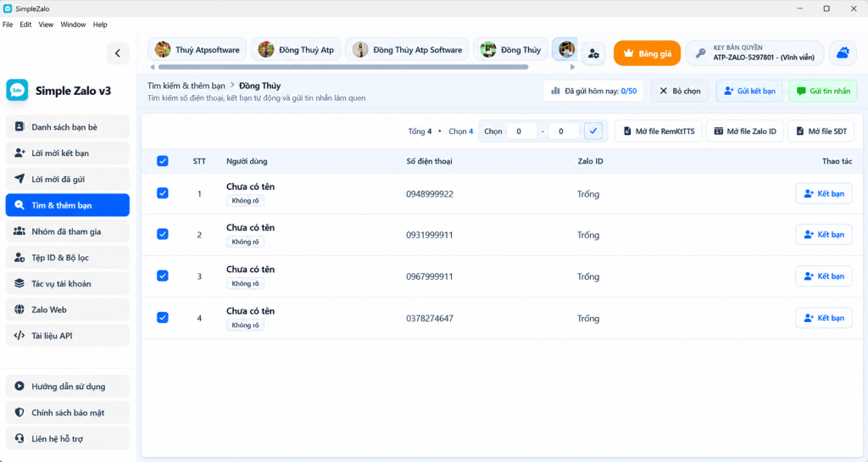The width and height of the screenshot is (868, 462).
Task: Uncheck row 4 checkbox for 0378274647
Action: 162,318
